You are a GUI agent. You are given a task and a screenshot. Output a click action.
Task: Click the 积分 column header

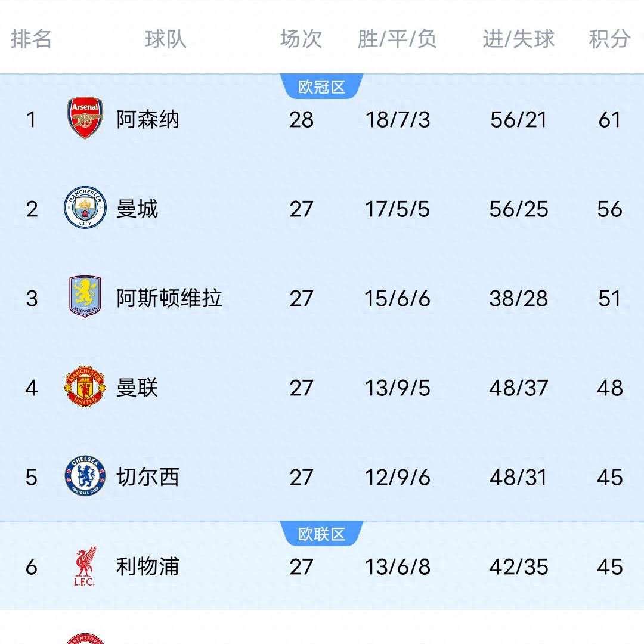(x=609, y=39)
